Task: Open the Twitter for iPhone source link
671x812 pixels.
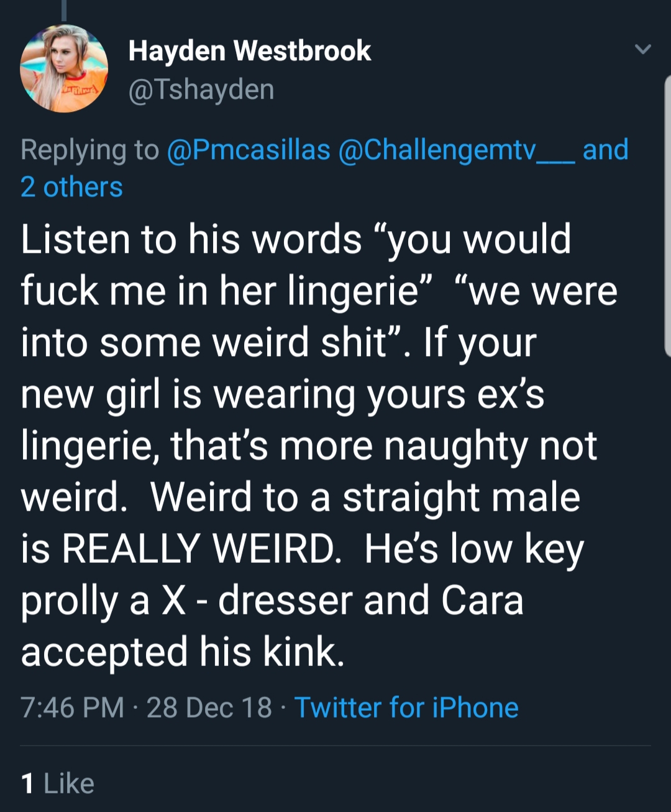Action: coord(406,708)
